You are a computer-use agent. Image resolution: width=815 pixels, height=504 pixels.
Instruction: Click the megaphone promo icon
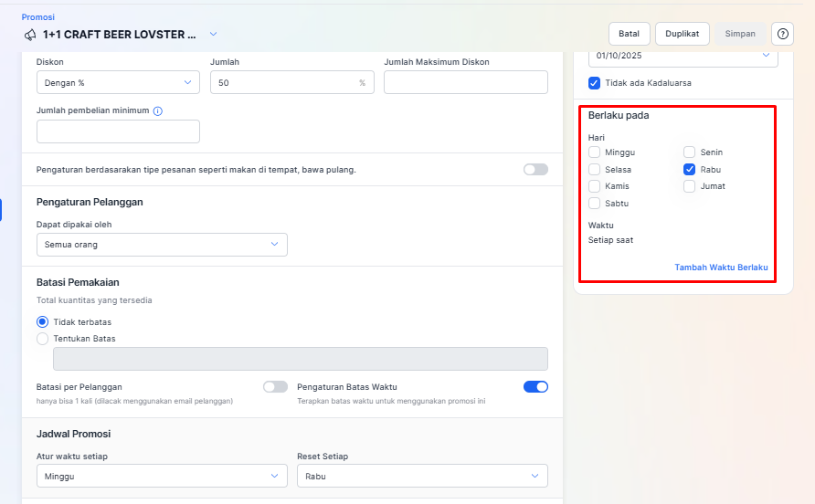31,35
